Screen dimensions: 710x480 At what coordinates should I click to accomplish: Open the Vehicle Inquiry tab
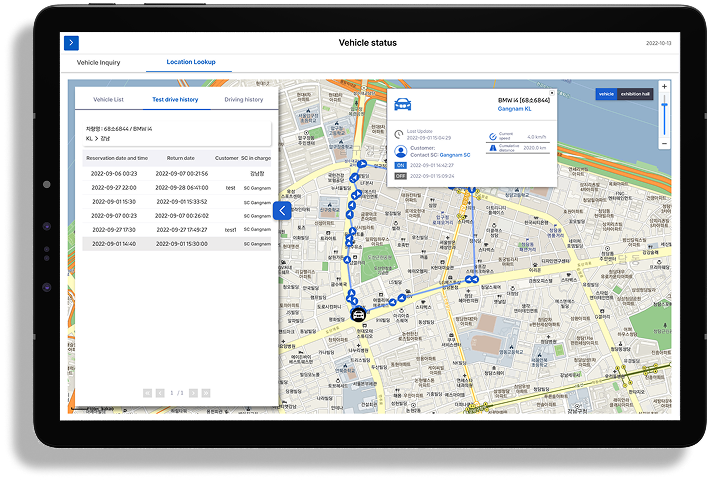pos(99,62)
